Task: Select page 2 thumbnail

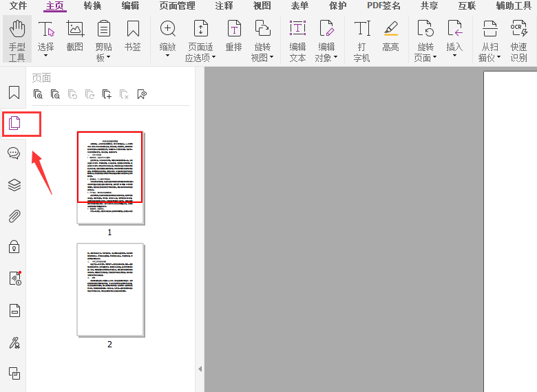Action: click(110, 289)
